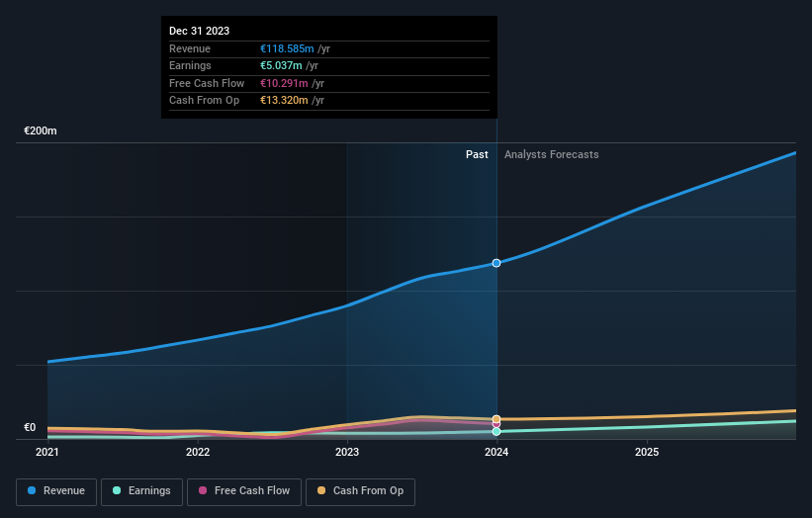
Task: Click the teal dot in Earnings legend
Action: pyautogui.click(x=117, y=490)
